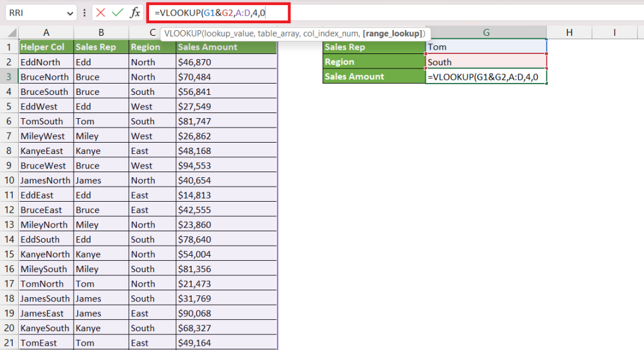Click inside the Name Box showing RRI
644x350 pixels.
click(35, 13)
